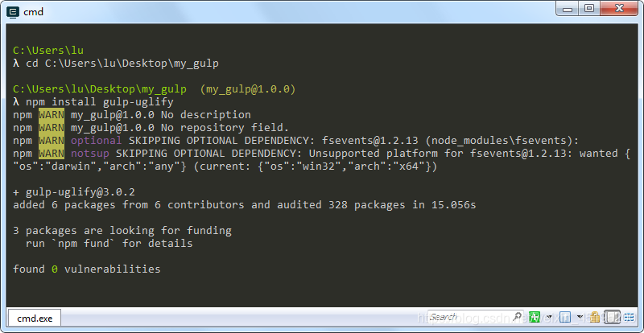Minimize the cmd window

tap(568, 8)
